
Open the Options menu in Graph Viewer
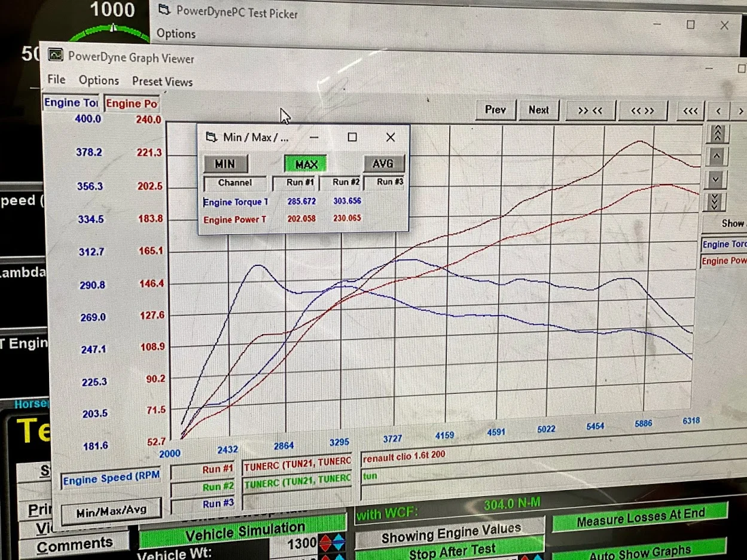click(x=99, y=80)
